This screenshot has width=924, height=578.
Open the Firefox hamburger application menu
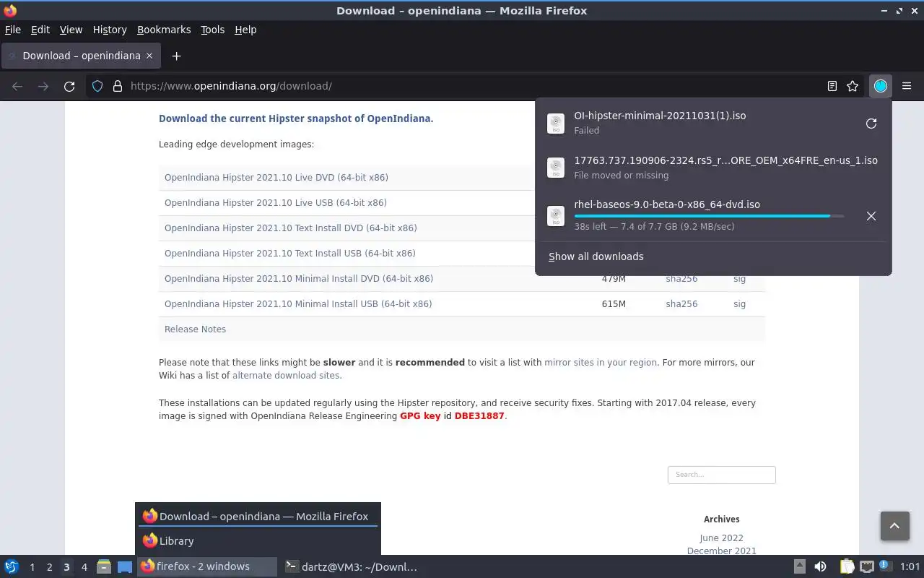(x=907, y=86)
